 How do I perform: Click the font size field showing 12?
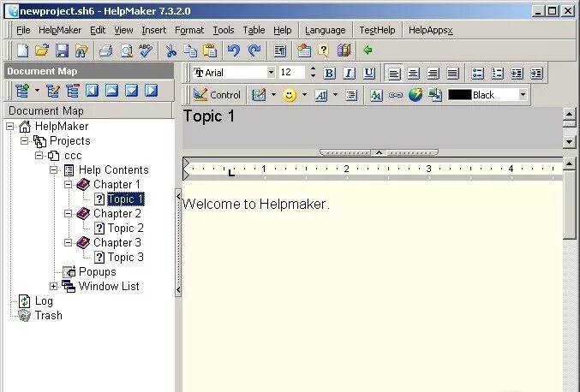[292, 73]
